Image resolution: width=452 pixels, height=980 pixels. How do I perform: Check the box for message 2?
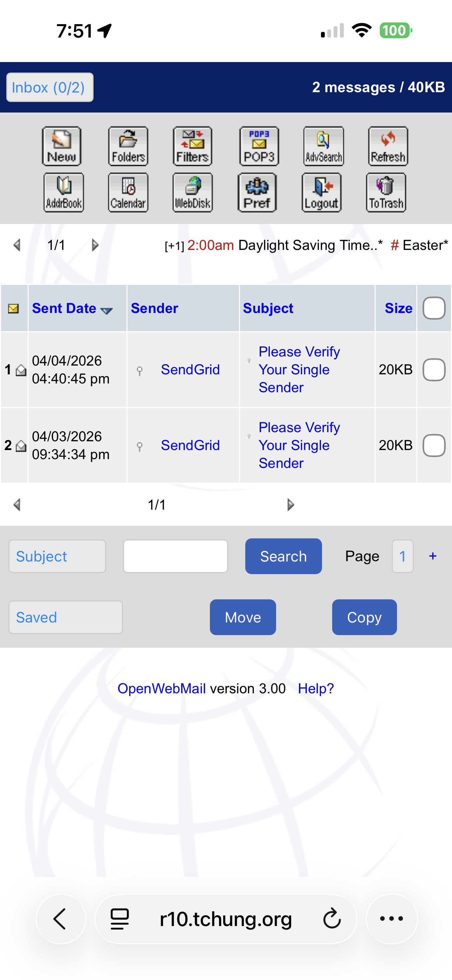[x=434, y=445]
